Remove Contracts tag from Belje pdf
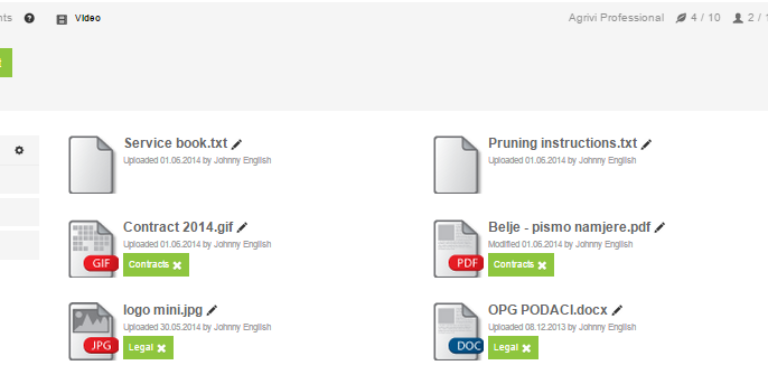The image size is (768, 384). pos(542,265)
